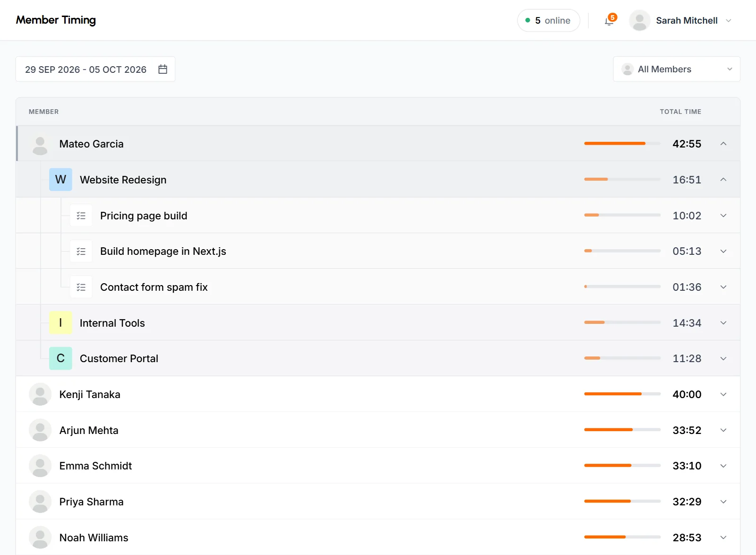Click the Customer Portal label
Screen dimensions: 756x555
(119, 358)
